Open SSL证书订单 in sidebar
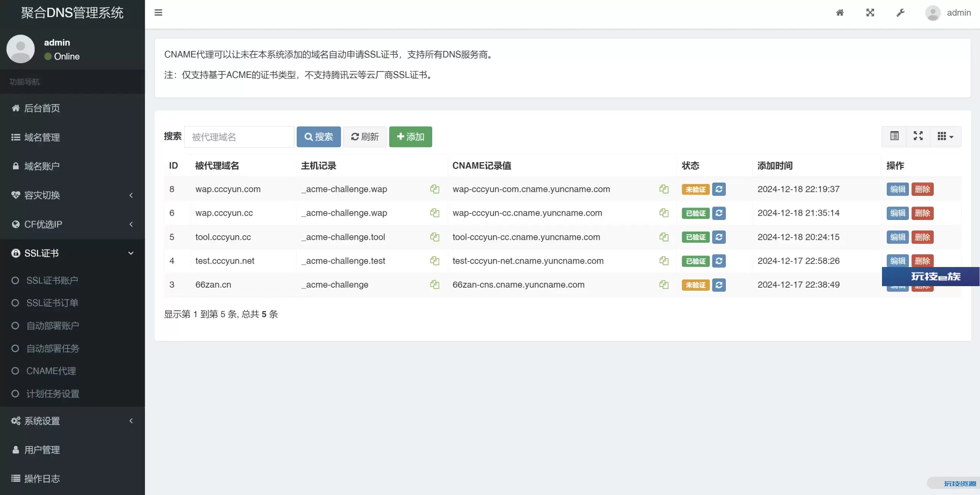 [x=52, y=303]
